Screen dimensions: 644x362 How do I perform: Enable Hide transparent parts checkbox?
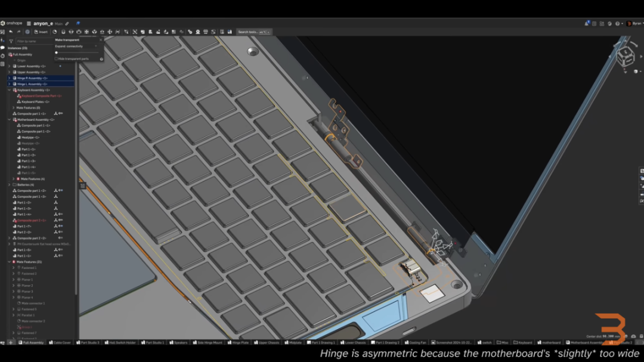click(56, 59)
